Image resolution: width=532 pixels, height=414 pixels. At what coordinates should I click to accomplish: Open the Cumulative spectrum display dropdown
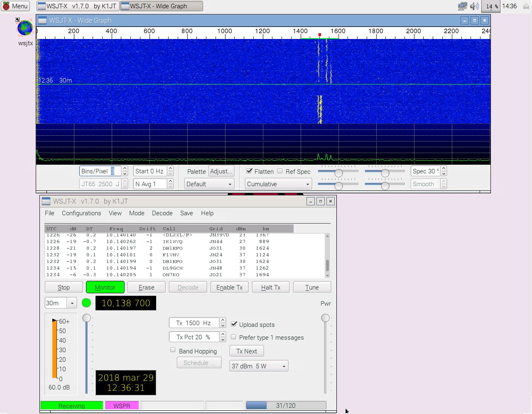[278, 183]
